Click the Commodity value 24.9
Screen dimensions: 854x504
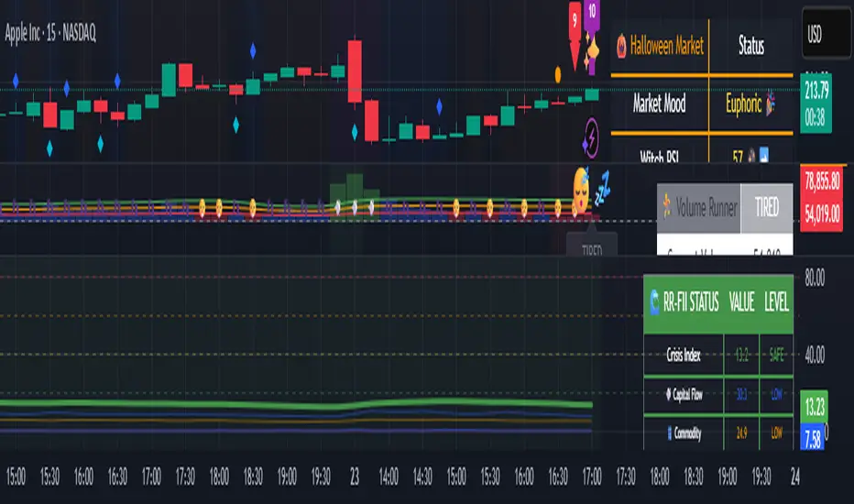(741, 433)
